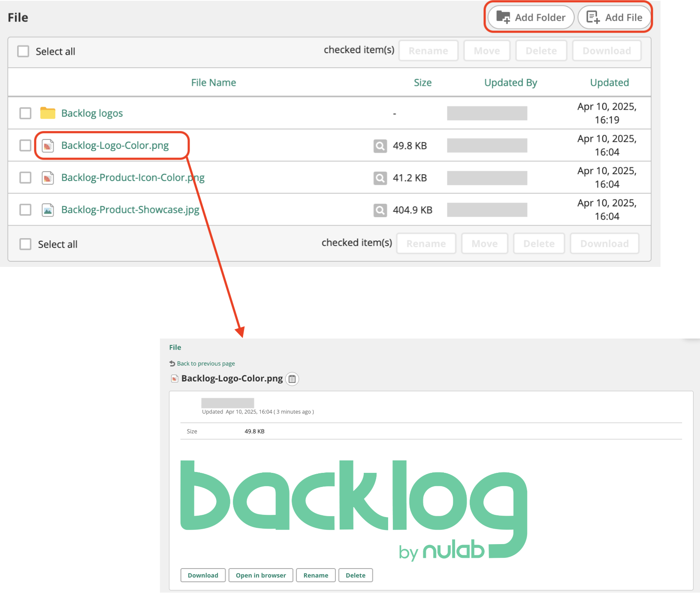Click the top Move button
This screenshot has width=700, height=593.
click(x=487, y=51)
